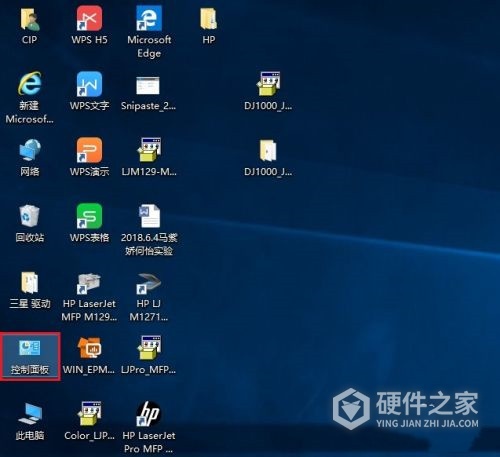The width and height of the screenshot is (500, 457).
Task: Select the LJPro_MFP... installer icon
Action: pos(149,348)
